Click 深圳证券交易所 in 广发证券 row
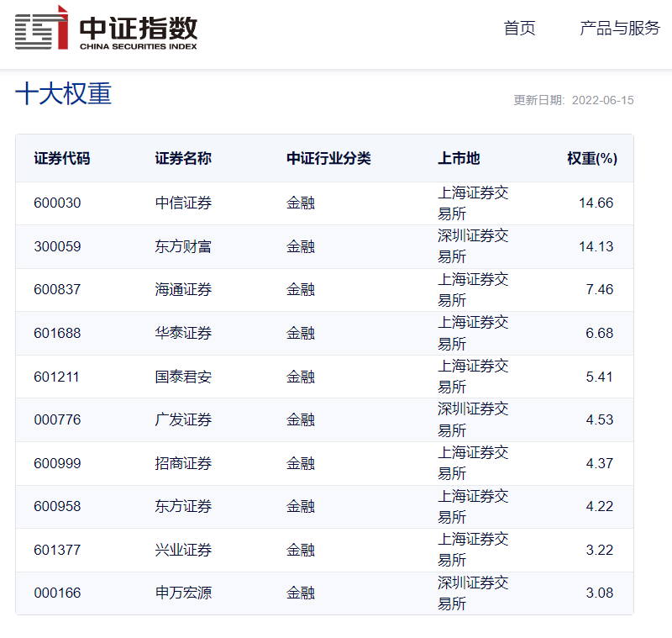This screenshot has height=638, width=672. pos(473,419)
